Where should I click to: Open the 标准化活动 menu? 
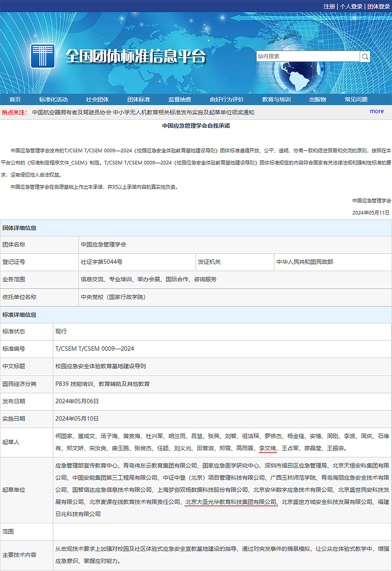click(x=53, y=99)
